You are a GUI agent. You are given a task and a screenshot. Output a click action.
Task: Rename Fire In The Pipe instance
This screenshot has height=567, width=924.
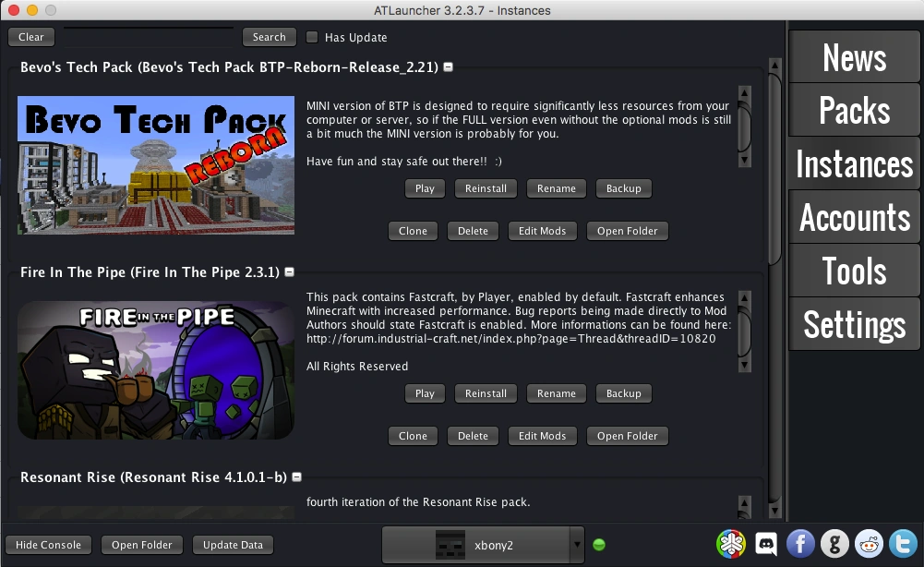[557, 393]
